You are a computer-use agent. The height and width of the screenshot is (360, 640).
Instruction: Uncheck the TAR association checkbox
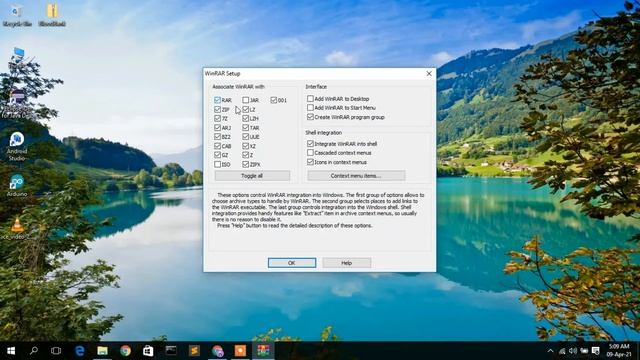pyautogui.click(x=246, y=128)
